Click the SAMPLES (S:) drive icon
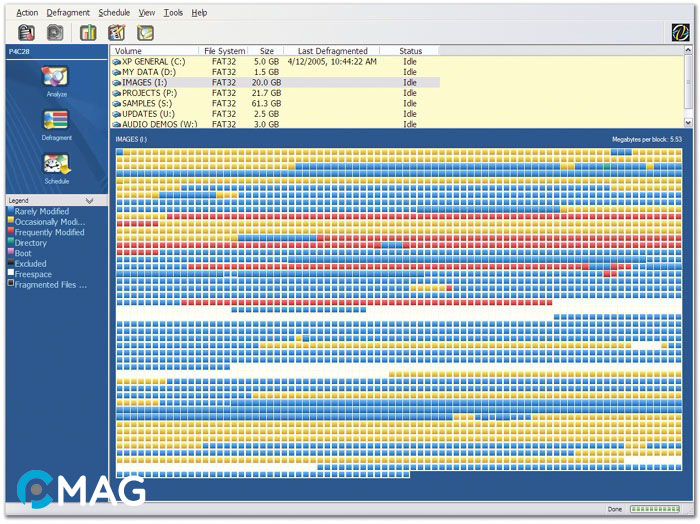Screen dimensions: 700x524 (117, 104)
